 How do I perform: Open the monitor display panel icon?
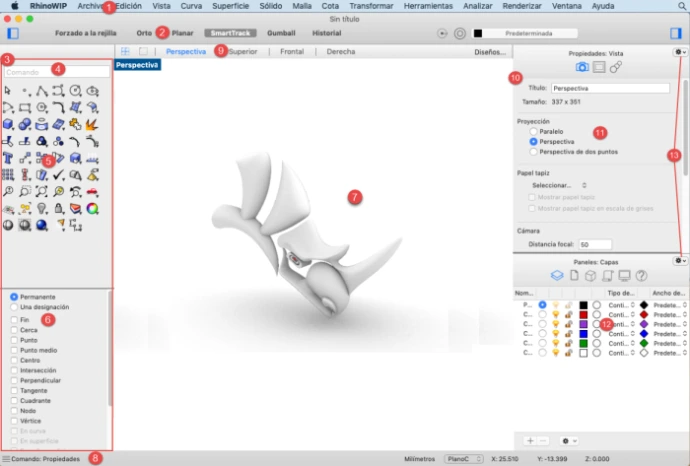pyautogui.click(x=624, y=275)
